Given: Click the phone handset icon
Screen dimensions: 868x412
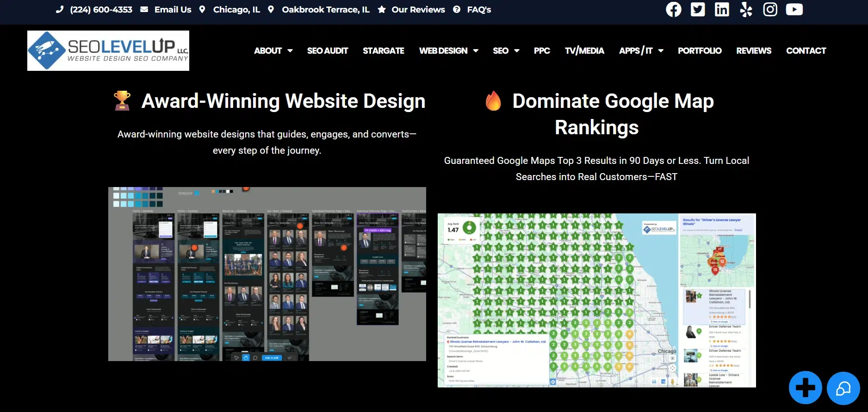Looking at the screenshot, I should click(x=60, y=9).
